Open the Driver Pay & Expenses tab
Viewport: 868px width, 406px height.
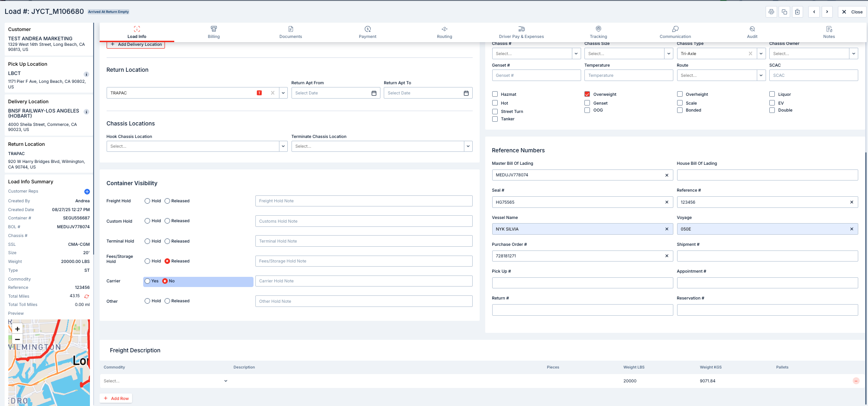point(521,32)
